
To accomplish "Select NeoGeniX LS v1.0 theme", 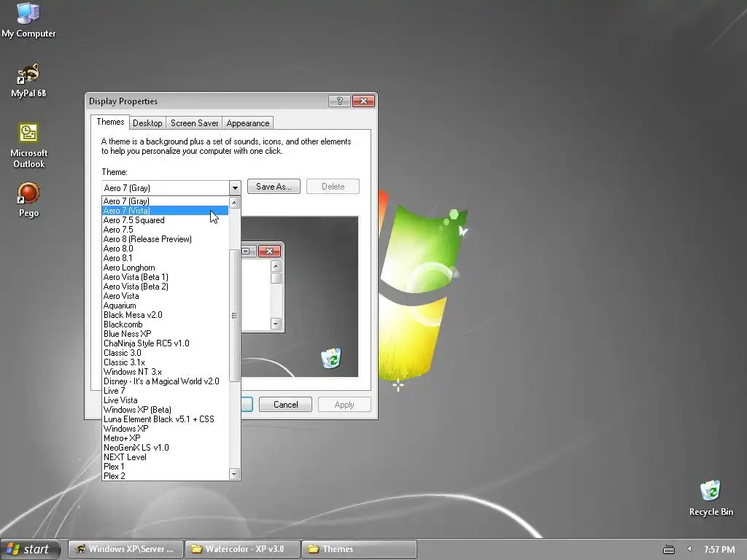I will click(166, 448).
